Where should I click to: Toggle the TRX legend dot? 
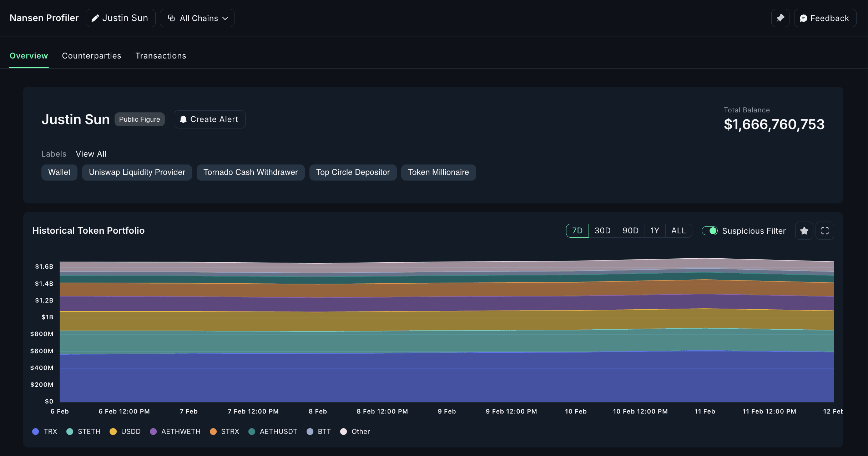(x=36, y=431)
